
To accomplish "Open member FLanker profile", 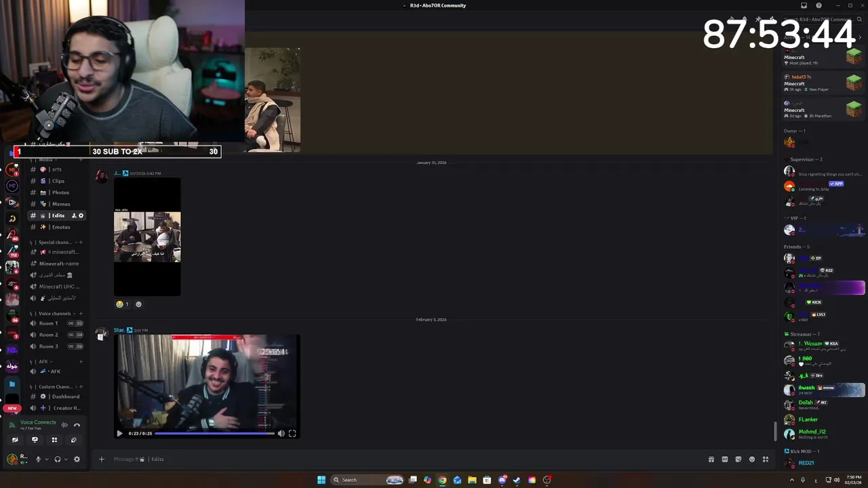I will [824, 420].
